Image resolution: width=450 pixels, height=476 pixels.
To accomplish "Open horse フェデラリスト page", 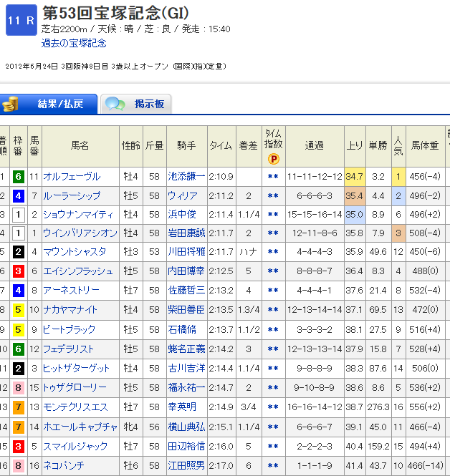I will coord(68,349).
